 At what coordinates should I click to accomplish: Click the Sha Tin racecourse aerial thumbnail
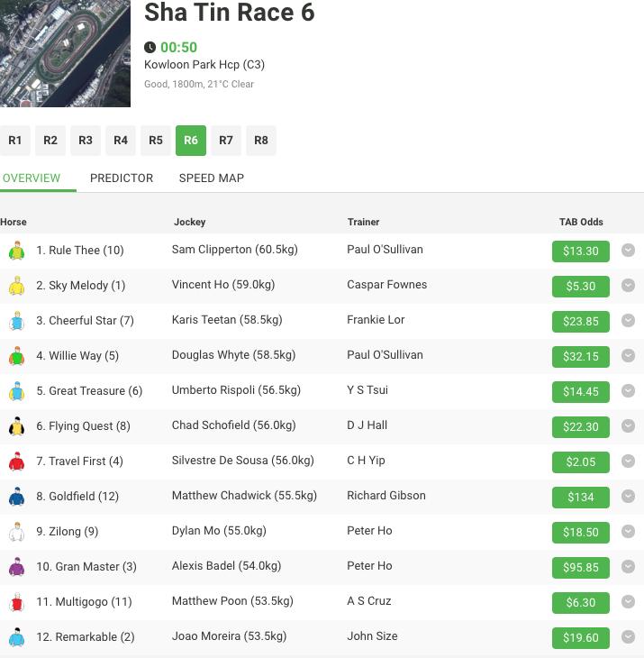pyautogui.click(x=65, y=53)
